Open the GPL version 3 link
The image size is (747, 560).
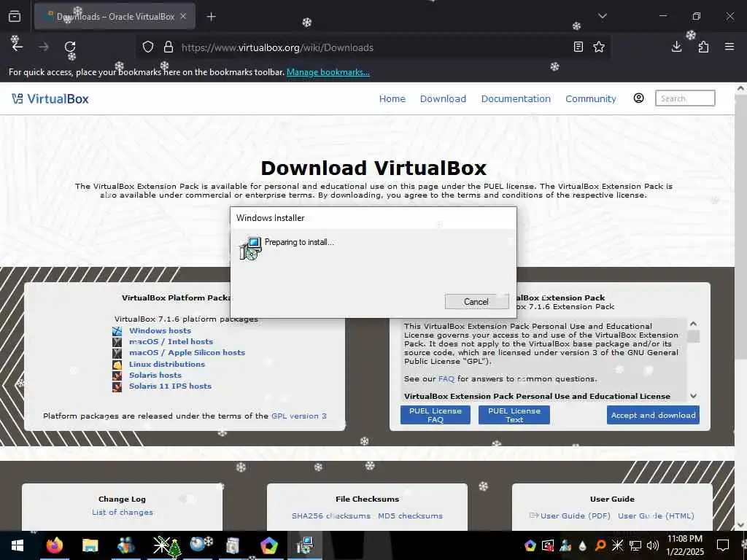[x=298, y=416]
